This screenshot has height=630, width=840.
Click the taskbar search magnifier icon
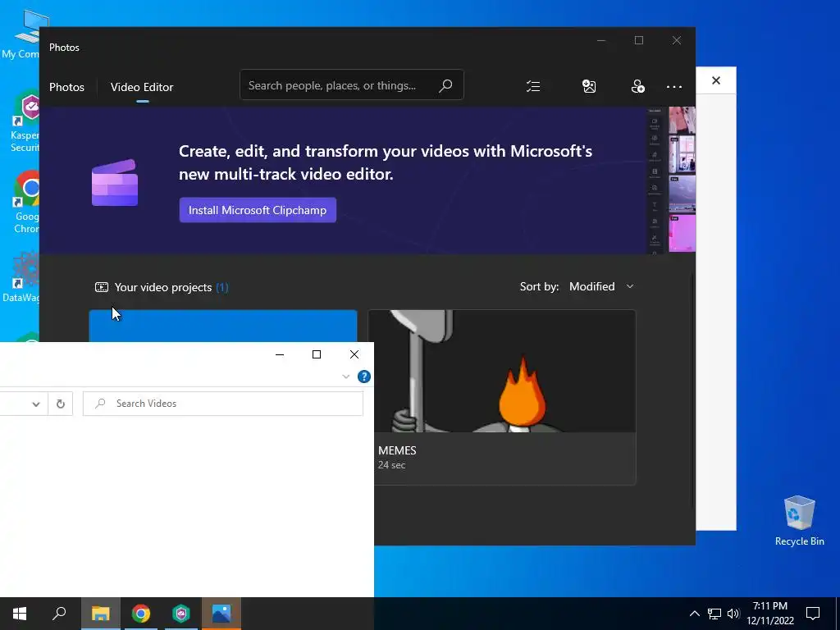point(59,614)
